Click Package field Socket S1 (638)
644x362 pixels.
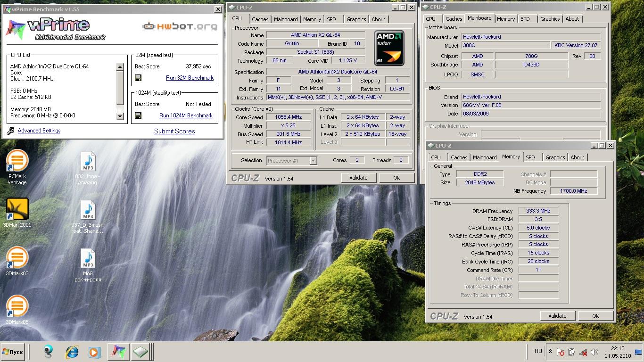click(315, 52)
